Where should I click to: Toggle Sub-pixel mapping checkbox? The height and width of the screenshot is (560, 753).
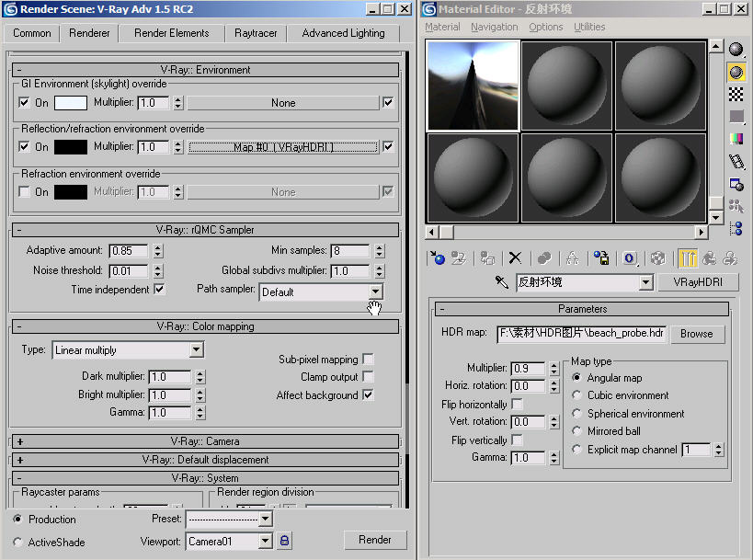(368, 360)
